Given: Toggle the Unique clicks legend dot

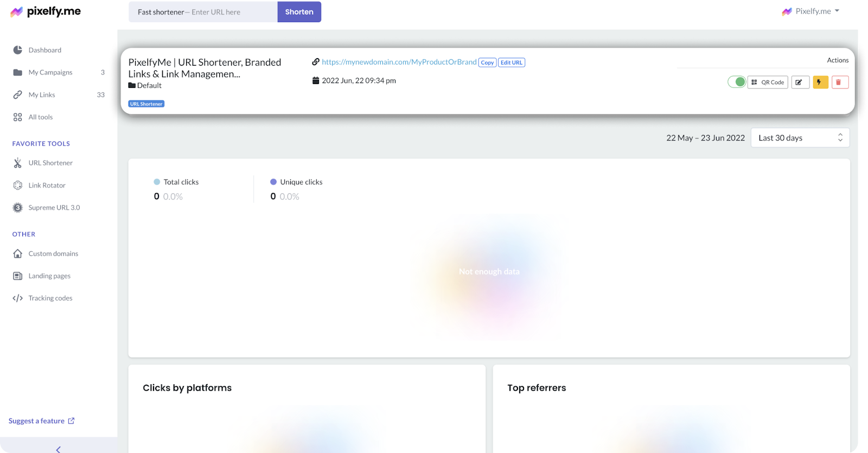Looking at the screenshot, I should click(273, 182).
